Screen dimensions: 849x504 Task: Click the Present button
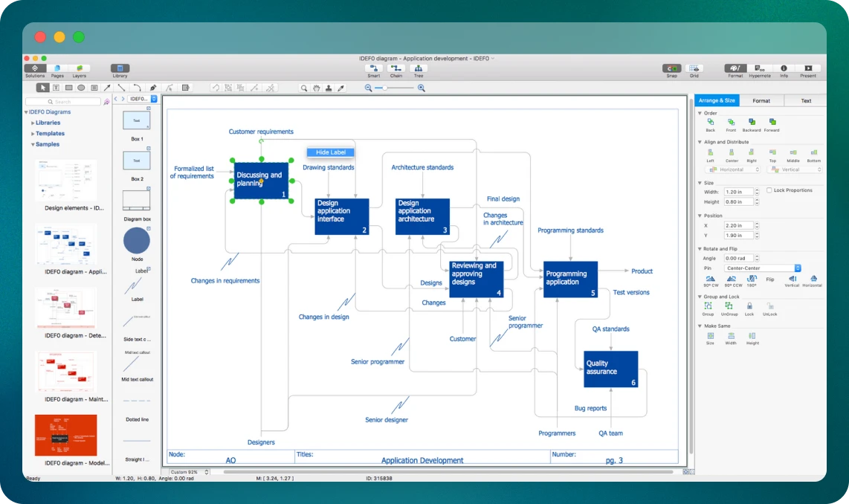click(807, 68)
